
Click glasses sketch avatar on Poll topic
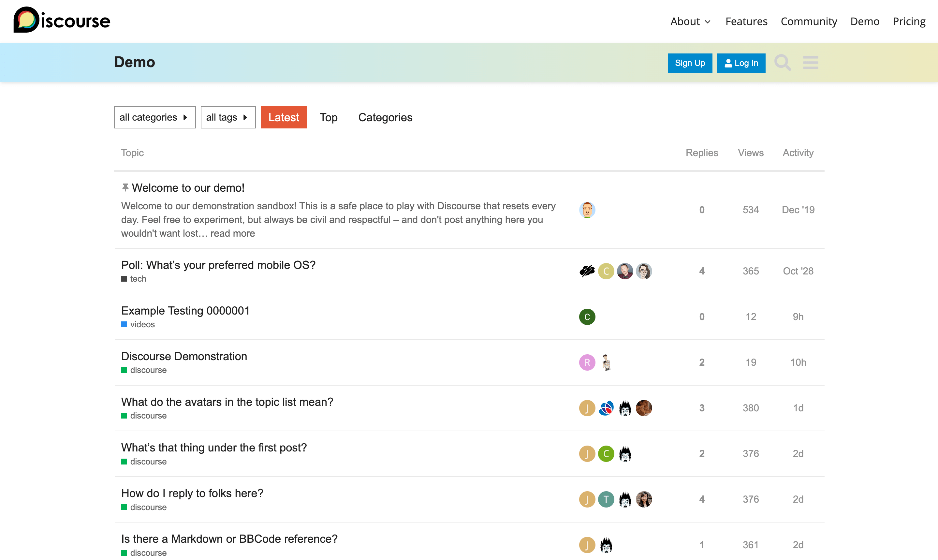[x=644, y=271]
